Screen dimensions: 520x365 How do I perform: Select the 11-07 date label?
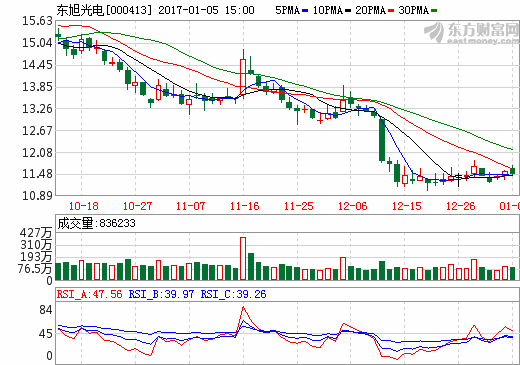coord(190,206)
